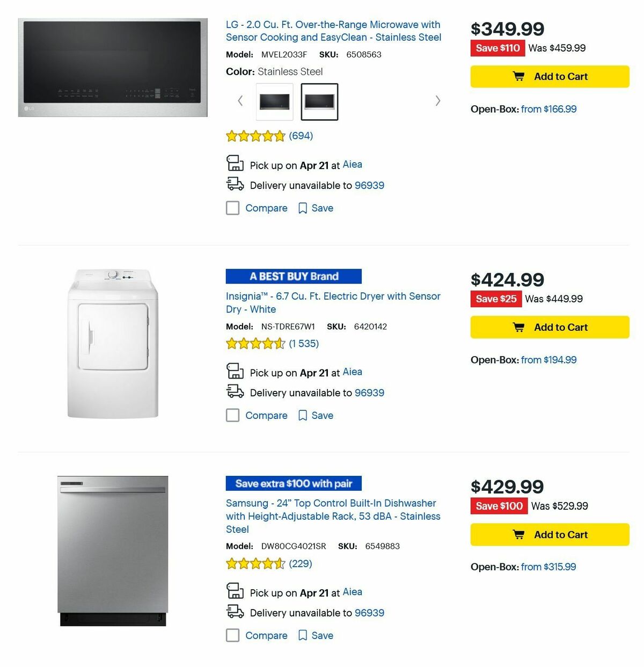
Task: Open the 96939 ZIP code link for the dishwasher
Action: click(x=369, y=612)
